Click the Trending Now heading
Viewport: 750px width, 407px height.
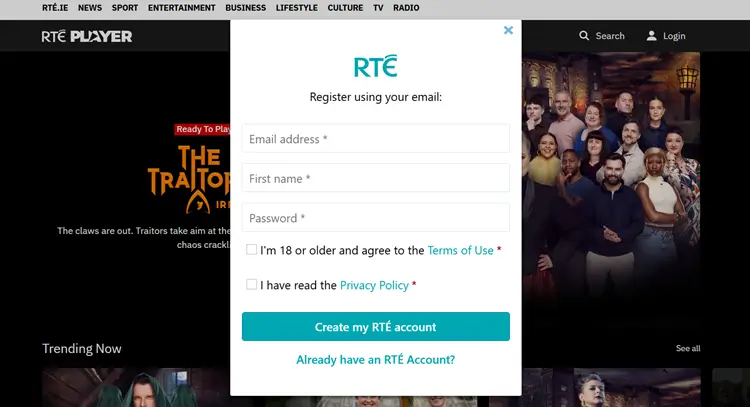pos(82,349)
